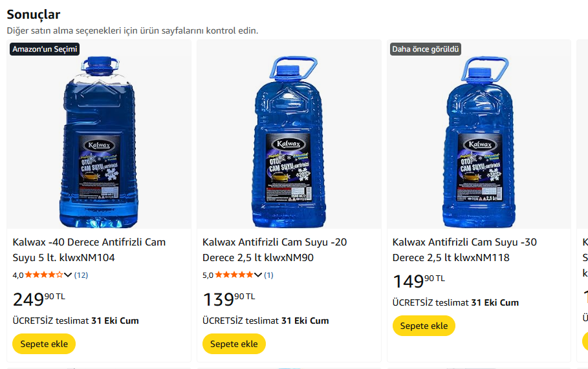This screenshot has width=588, height=369.
Task: Open the Kalwax Antifrizli Cam Suyu -20 title
Action: (274, 249)
